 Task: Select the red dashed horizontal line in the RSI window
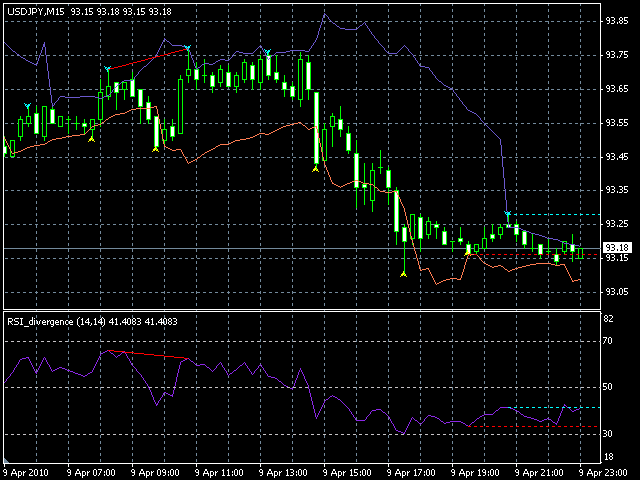click(x=534, y=427)
